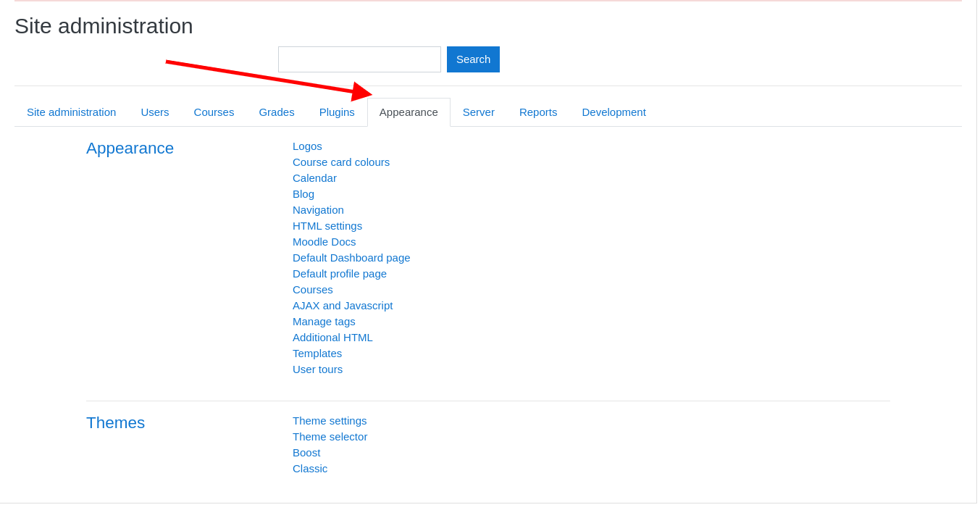Click inside the admin search field
This screenshot has height=510, width=980.
359,59
